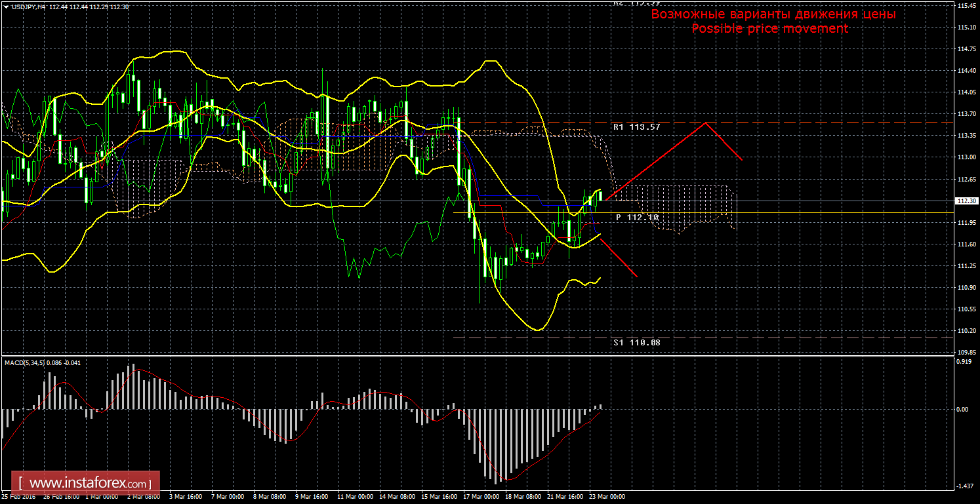Click the 109.85 price axis label
This screenshot has height=504, width=980.
(967, 353)
